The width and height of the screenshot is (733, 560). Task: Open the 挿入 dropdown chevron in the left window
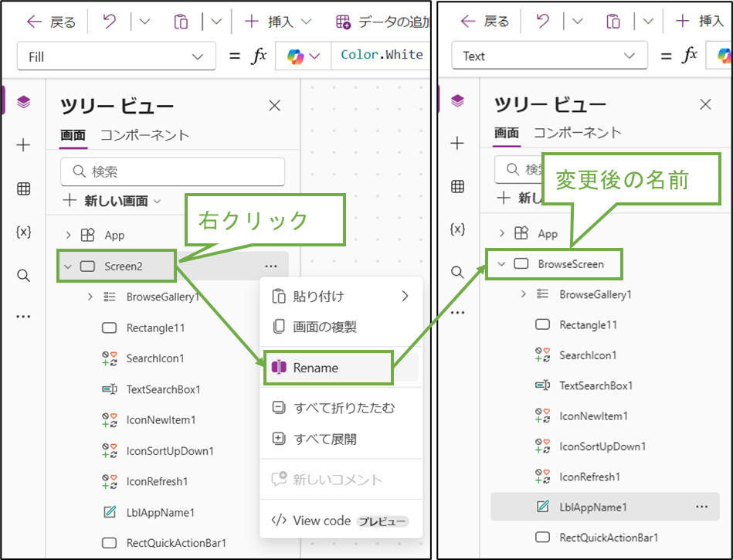click(x=306, y=22)
